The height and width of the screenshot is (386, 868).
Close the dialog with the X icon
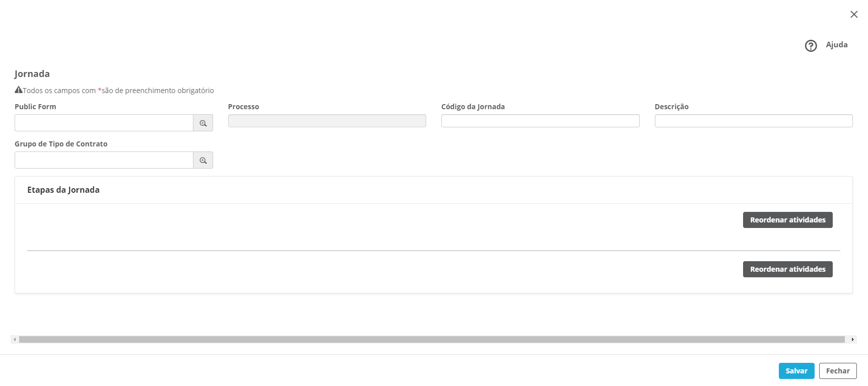click(854, 15)
